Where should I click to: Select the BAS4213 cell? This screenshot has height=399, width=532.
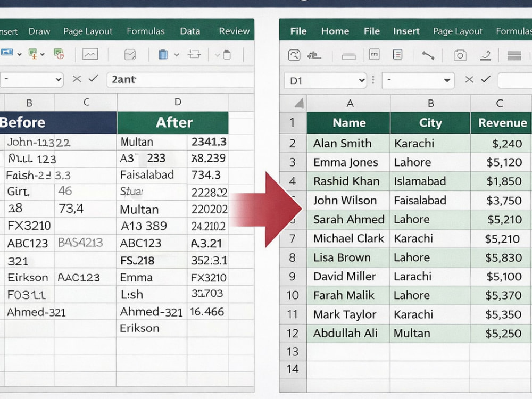(x=85, y=243)
